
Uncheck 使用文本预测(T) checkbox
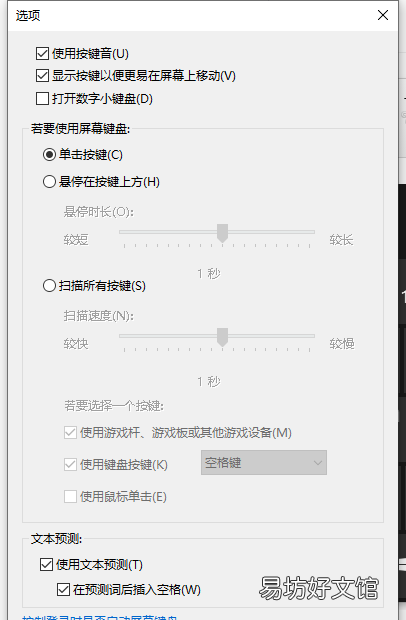46,565
